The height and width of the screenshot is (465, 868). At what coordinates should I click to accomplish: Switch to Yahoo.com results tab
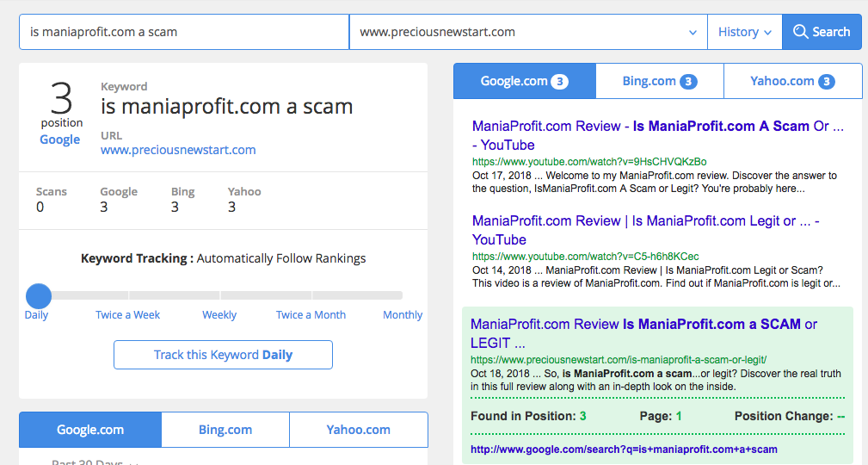pos(792,81)
